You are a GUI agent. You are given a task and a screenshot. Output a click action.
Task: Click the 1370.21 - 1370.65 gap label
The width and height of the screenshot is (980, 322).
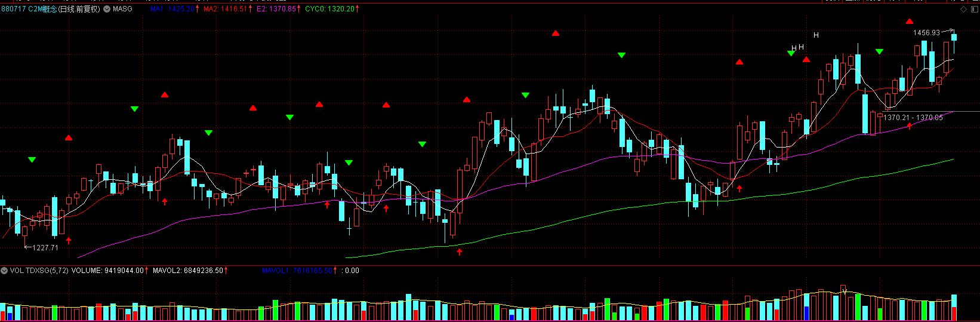[913, 118]
